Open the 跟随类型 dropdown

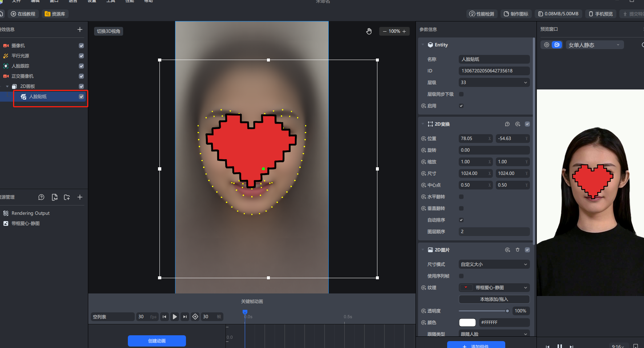(494, 334)
